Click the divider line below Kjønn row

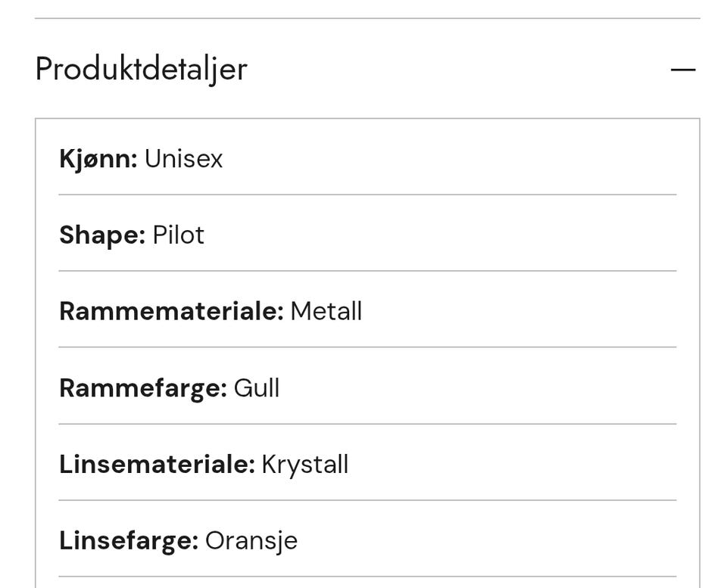(x=367, y=194)
